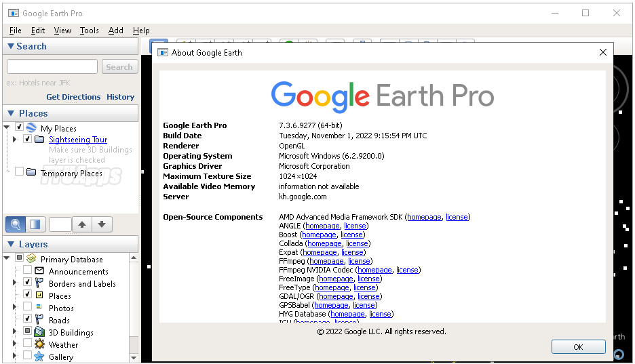Open the GDAL/OGR homepage link

[x=336, y=296]
